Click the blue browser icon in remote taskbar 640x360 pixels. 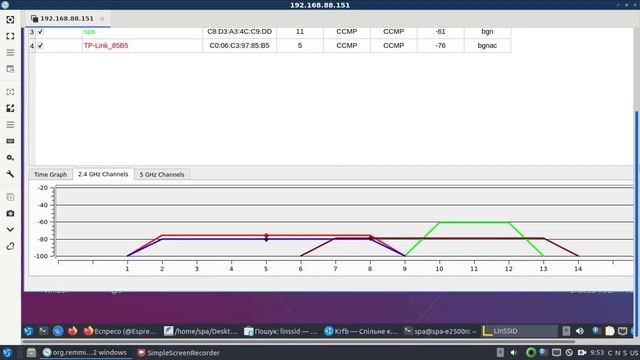[x=58, y=331]
